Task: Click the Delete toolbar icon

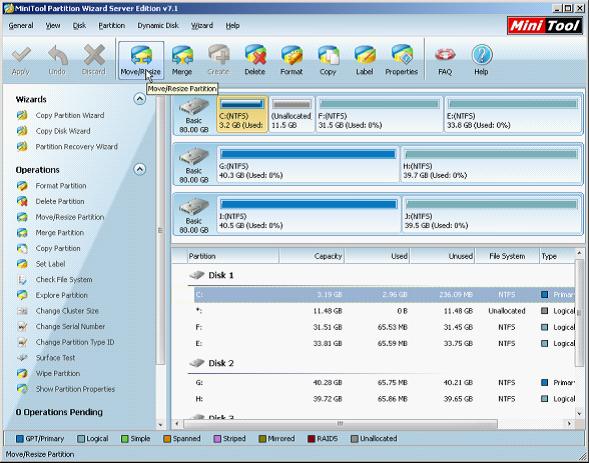Action: pyautogui.click(x=255, y=61)
